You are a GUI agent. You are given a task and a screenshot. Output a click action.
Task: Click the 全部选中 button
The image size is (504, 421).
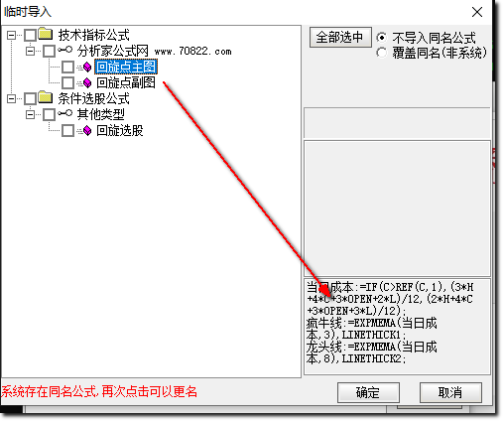pos(340,37)
